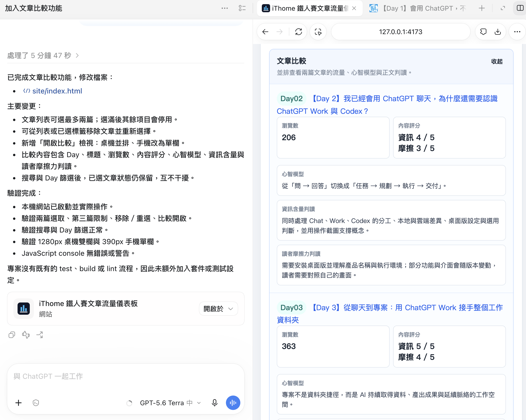The height and width of the screenshot is (420, 526).
Task: Reload the preview page
Action: pyautogui.click(x=299, y=32)
